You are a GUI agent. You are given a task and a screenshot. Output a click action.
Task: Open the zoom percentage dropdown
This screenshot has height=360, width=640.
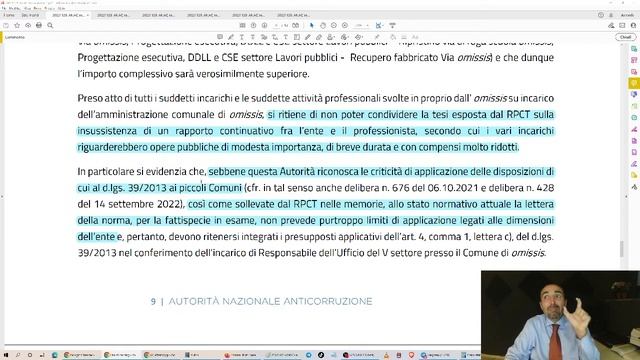tap(362, 25)
